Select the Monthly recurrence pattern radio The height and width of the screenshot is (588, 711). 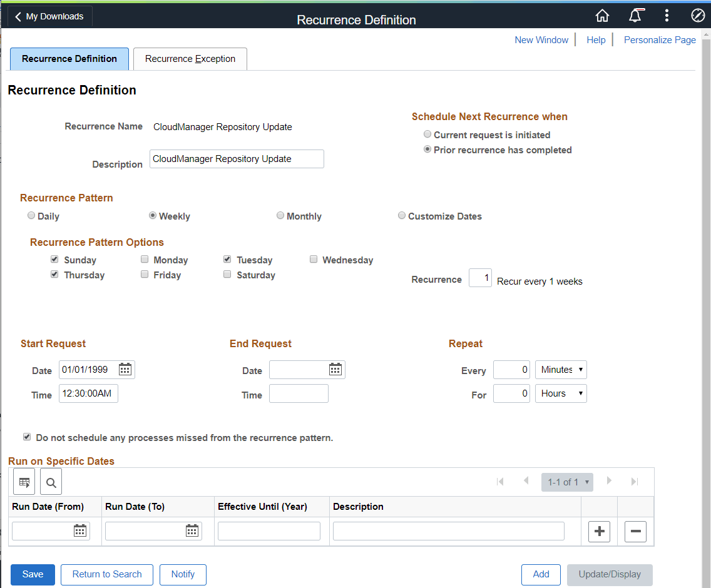point(280,215)
